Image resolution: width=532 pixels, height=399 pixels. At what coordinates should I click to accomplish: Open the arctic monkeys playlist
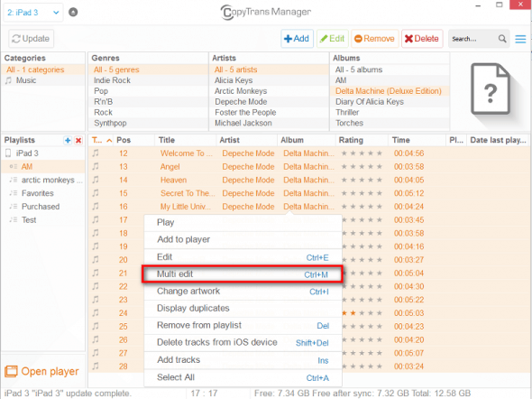pyautogui.click(x=42, y=180)
